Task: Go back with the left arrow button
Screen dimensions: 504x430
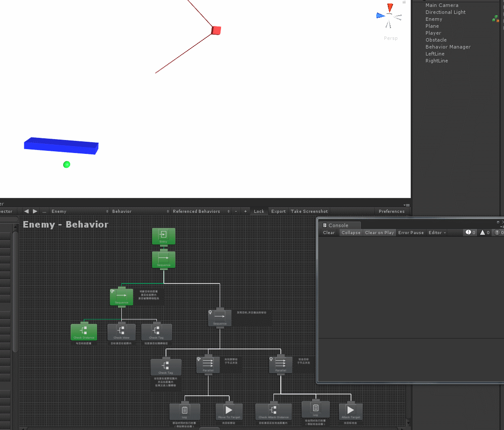Action: [26, 211]
